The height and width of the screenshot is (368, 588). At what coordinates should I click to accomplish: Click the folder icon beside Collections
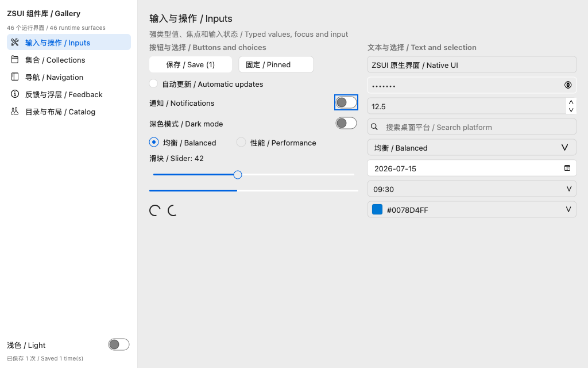(14, 59)
